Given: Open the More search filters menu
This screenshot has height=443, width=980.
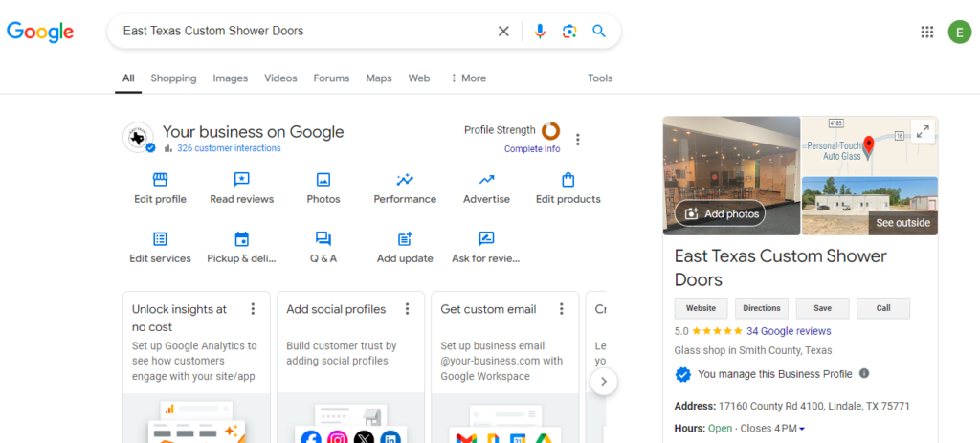Looking at the screenshot, I should click(x=468, y=78).
